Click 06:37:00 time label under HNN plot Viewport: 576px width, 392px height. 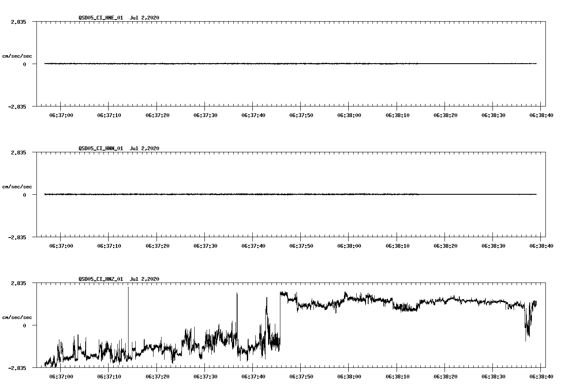(x=61, y=246)
